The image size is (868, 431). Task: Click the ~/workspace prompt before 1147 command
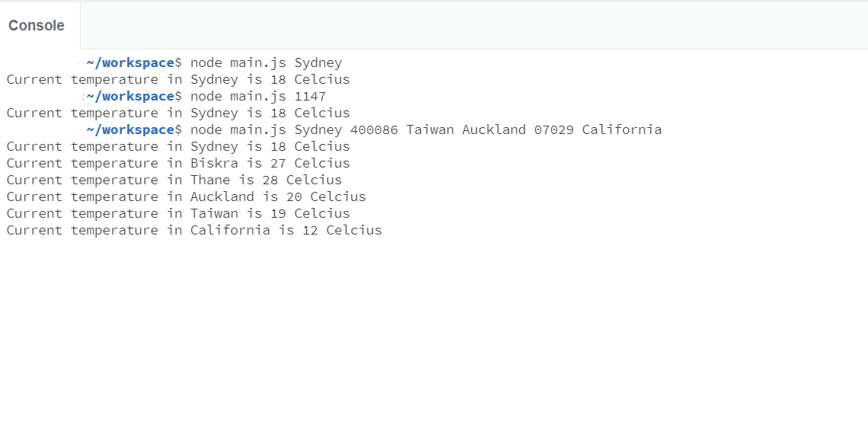[130, 97]
